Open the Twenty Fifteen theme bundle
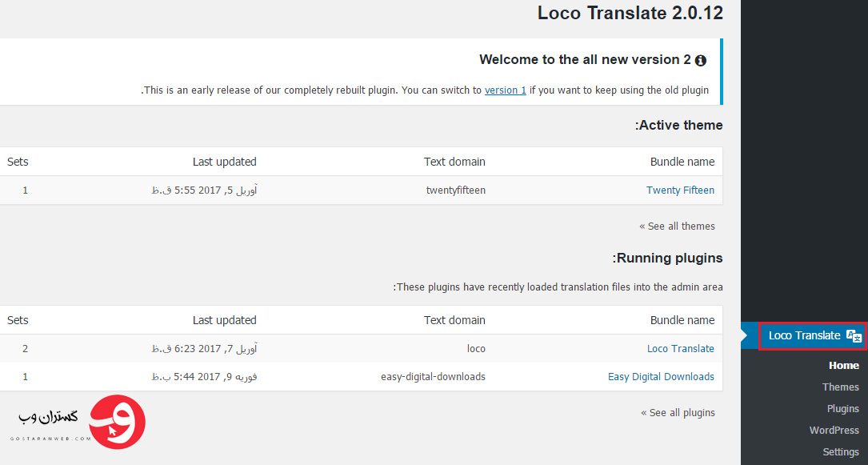868x465 pixels. [x=680, y=190]
